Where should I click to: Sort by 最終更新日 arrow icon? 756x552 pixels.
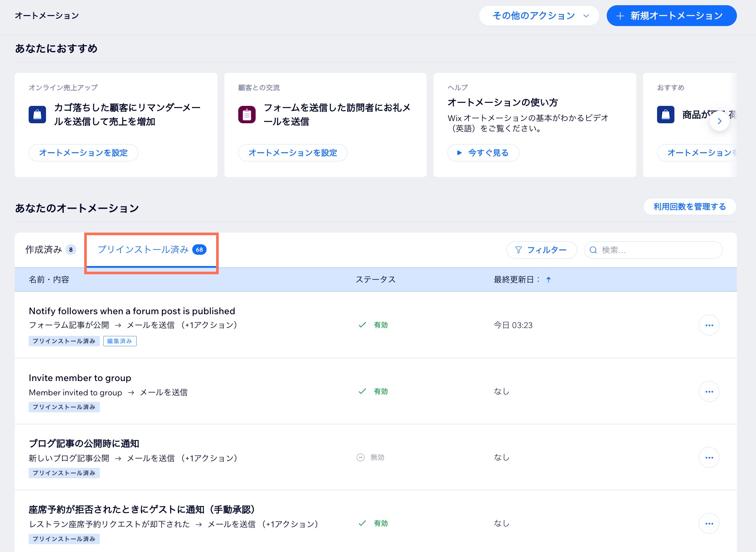coord(549,279)
